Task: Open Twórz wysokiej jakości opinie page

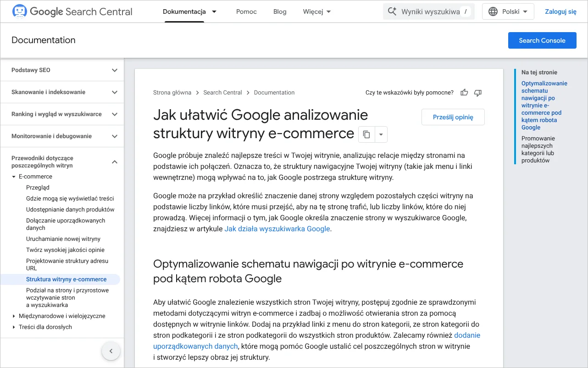Action: click(65, 250)
